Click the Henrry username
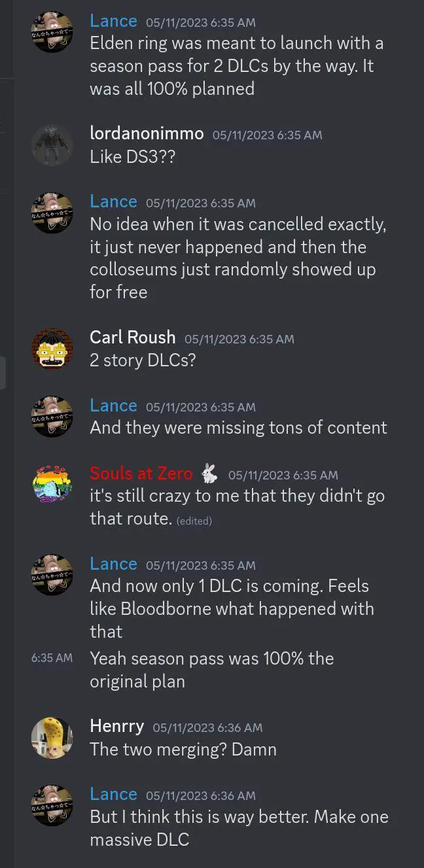Image resolution: width=424 pixels, height=868 pixels. pos(116,726)
